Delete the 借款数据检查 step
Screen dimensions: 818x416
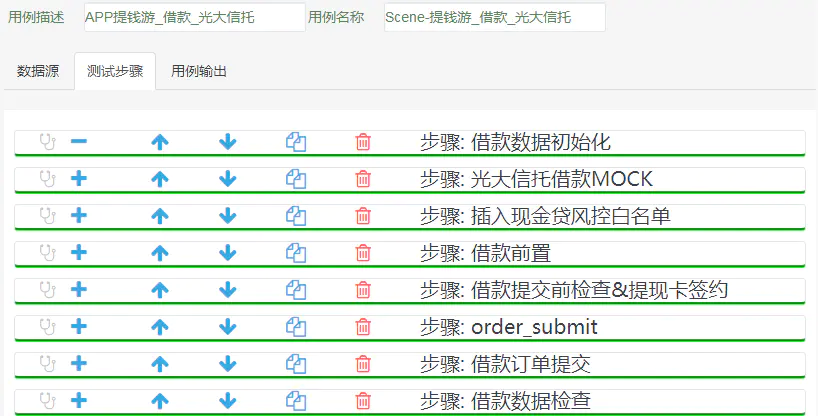click(363, 401)
